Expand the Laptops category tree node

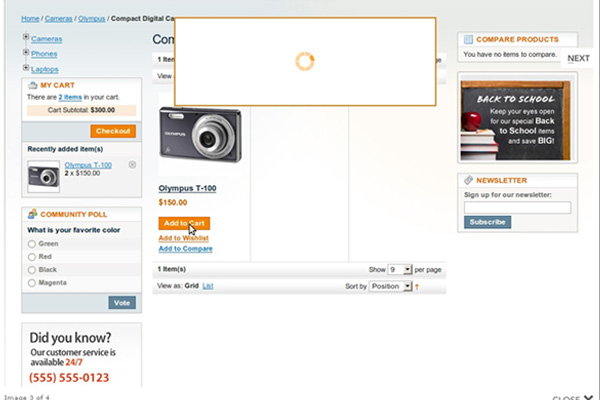[x=26, y=68]
